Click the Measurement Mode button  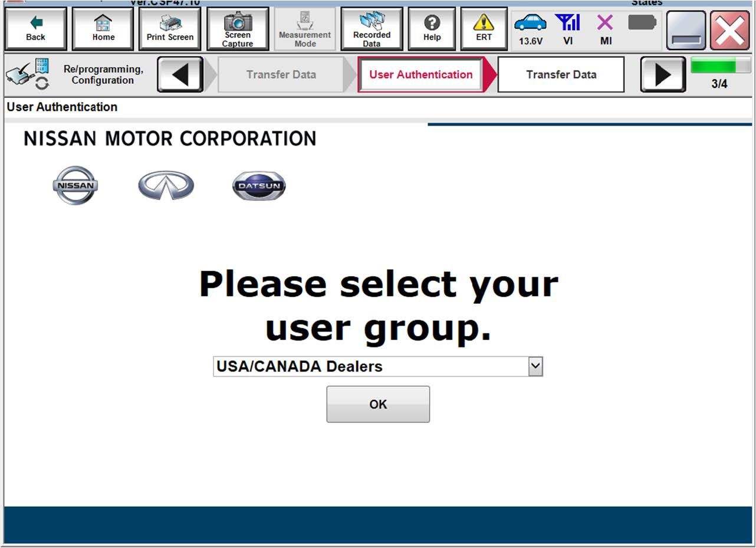pyautogui.click(x=305, y=29)
